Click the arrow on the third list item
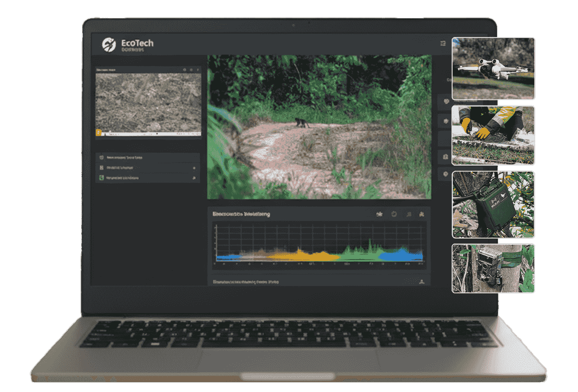Viewport: 578px width, 392px height. pos(194,178)
